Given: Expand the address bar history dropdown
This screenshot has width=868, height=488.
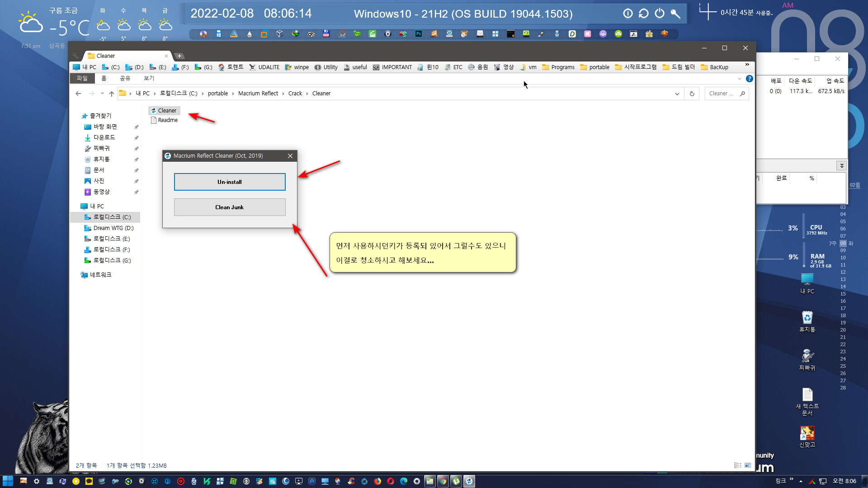Looking at the screenshot, I should 677,94.
